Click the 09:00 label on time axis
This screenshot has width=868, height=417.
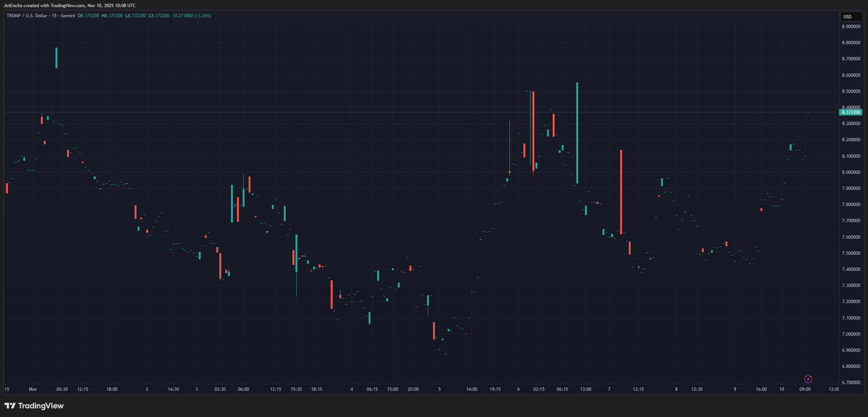pyautogui.click(x=805, y=389)
